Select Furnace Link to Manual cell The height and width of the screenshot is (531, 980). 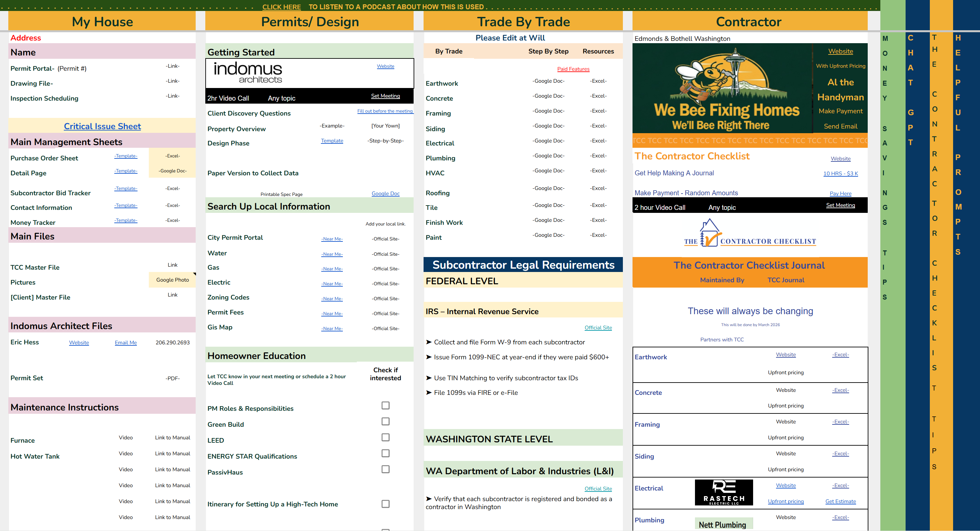coord(172,438)
